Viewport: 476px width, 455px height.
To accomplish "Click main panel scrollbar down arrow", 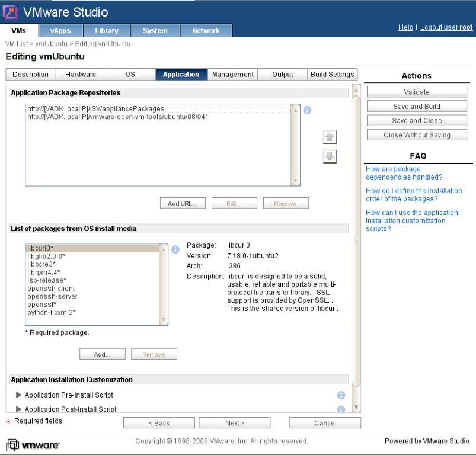I will tap(356, 407).
